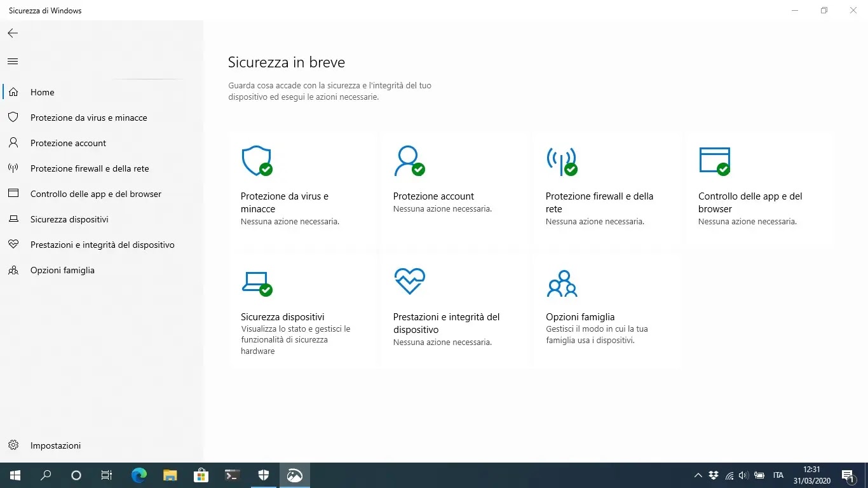Viewport: 868px width, 488px height.
Task: Click the large person icon on Protezione account card
Action: click(409, 161)
